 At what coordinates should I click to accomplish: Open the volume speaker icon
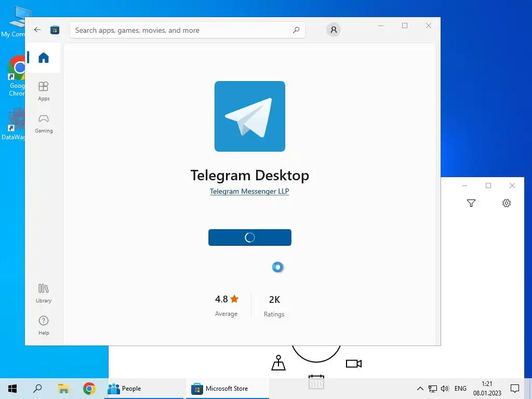click(x=445, y=389)
